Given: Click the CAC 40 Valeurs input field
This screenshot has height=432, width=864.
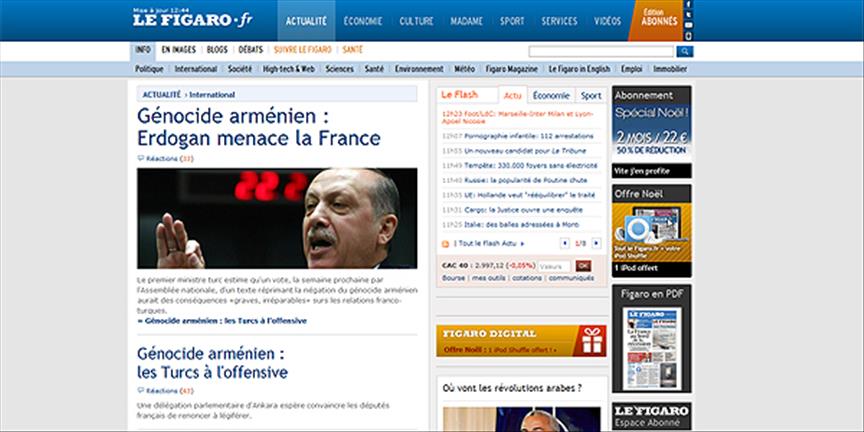Looking at the screenshot, I should tap(554, 266).
